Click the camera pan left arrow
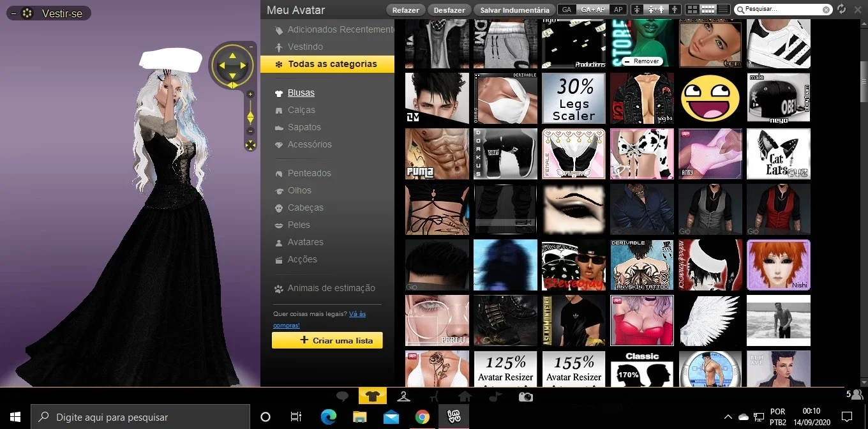868x429 pixels. (x=223, y=66)
